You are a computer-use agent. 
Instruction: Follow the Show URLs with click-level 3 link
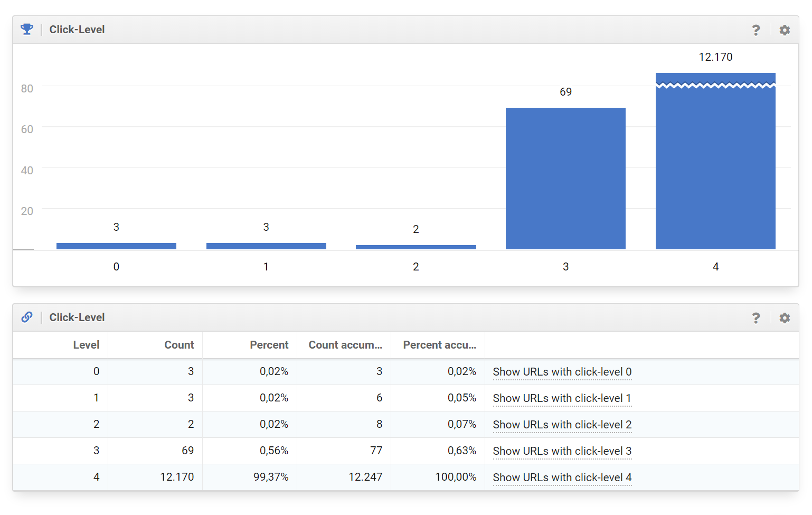click(562, 451)
